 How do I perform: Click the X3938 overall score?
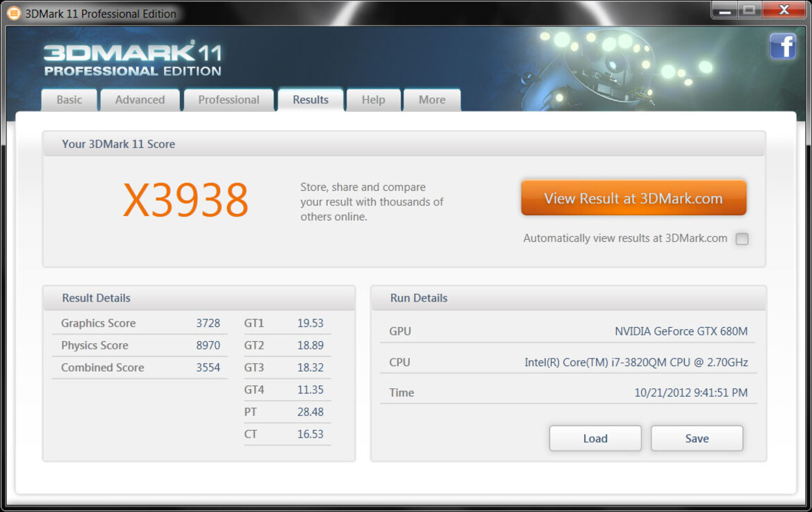tap(186, 200)
